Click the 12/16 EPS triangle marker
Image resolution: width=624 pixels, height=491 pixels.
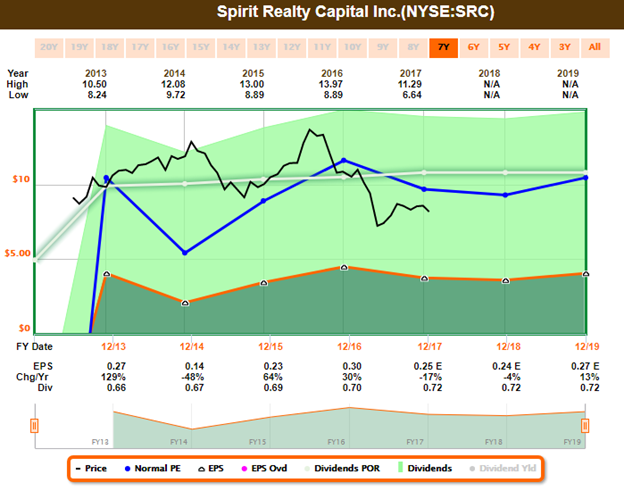click(x=344, y=267)
